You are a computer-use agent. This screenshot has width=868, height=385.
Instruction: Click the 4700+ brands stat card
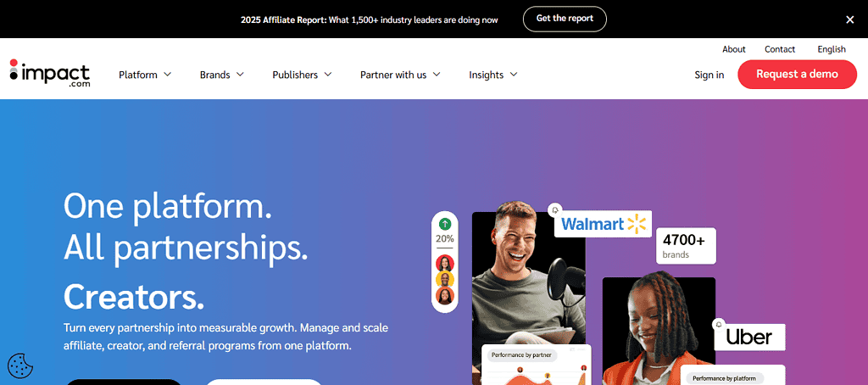pos(686,246)
